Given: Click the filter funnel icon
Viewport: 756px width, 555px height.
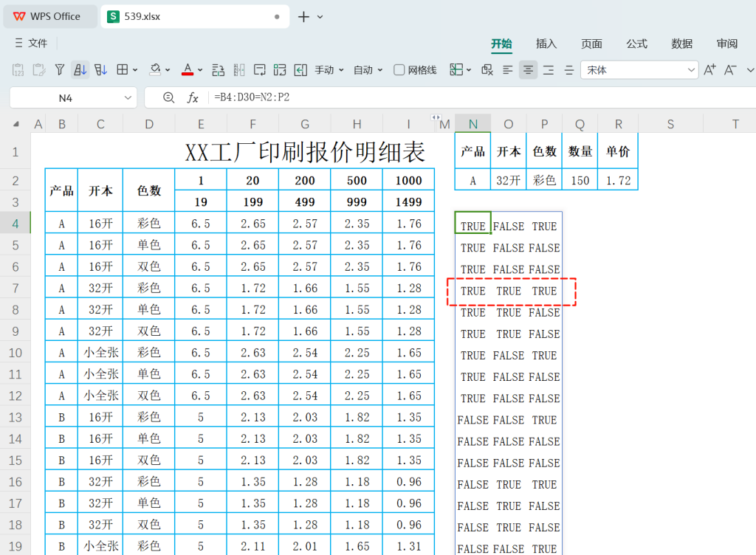Looking at the screenshot, I should pyautogui.click(x=59, y=70).
